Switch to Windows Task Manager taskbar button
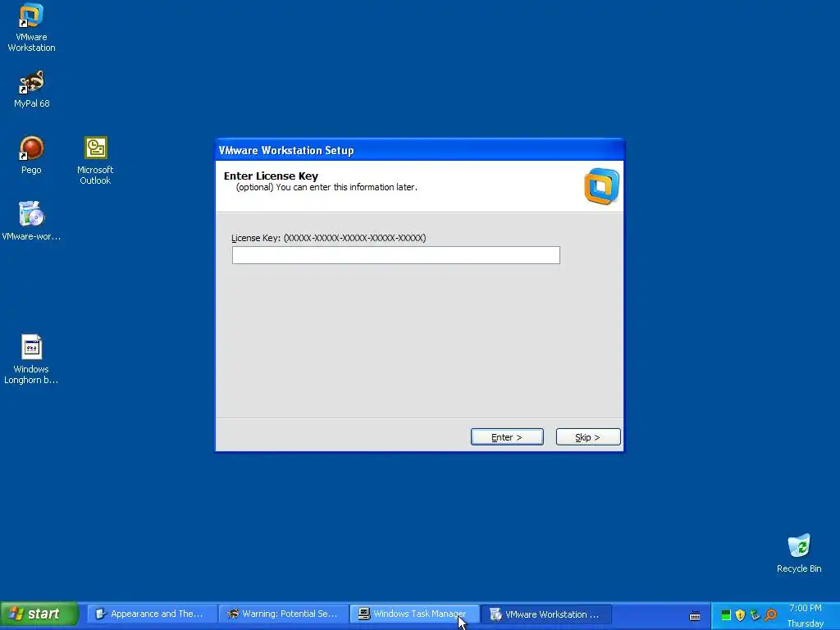 (x=414, y=614)
